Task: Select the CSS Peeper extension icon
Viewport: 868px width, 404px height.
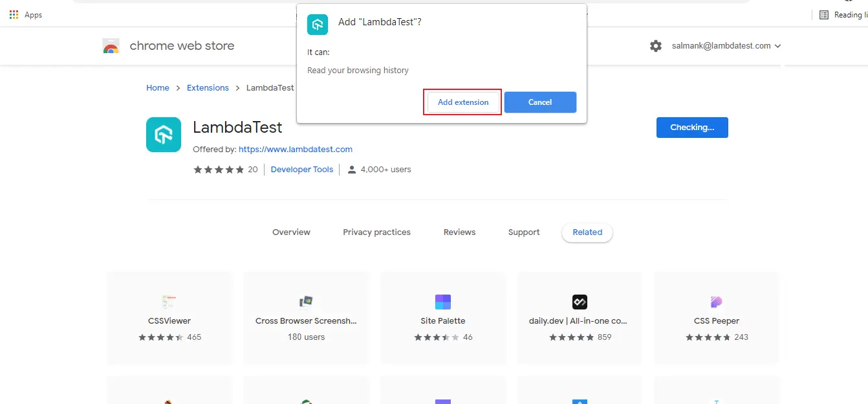Action: click(x=717, y=301)
